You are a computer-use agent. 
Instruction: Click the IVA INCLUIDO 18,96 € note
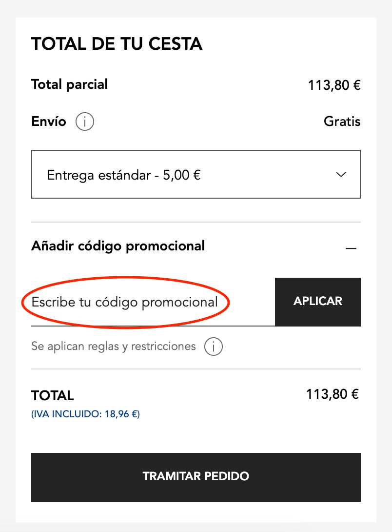point(85,414)
